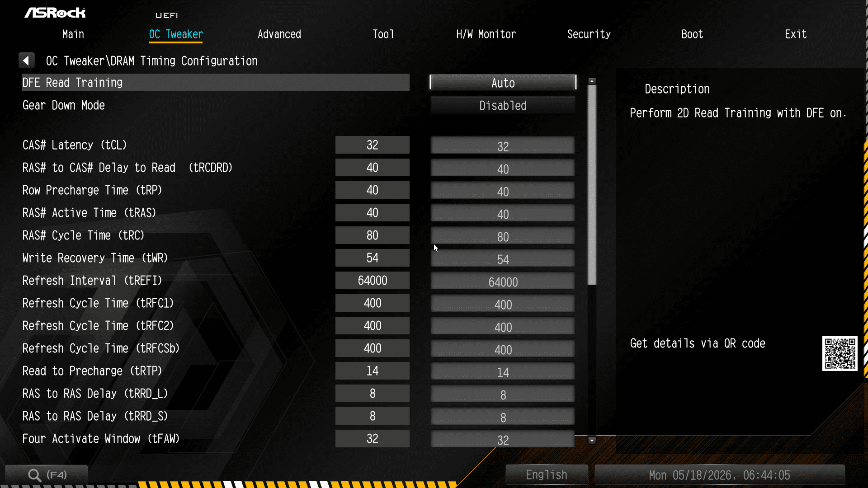868x488 pixels.
Task: Select the tRP input field
Action: [503, 191]
